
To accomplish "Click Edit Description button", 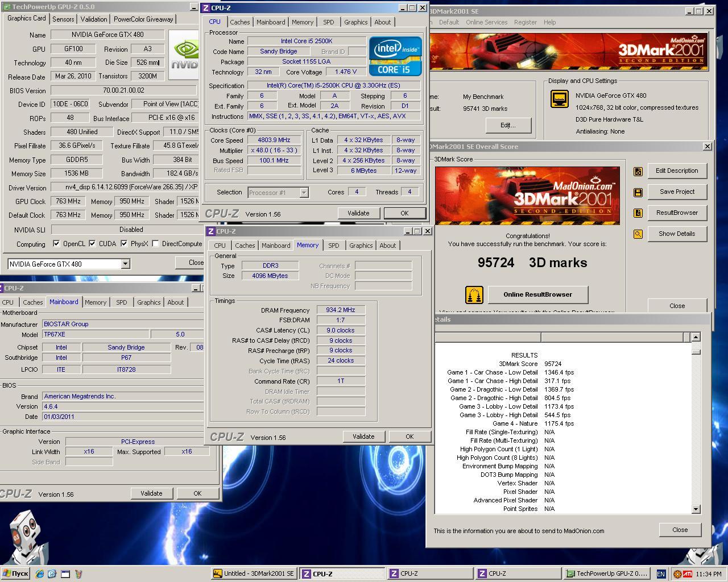I will 677,171.
